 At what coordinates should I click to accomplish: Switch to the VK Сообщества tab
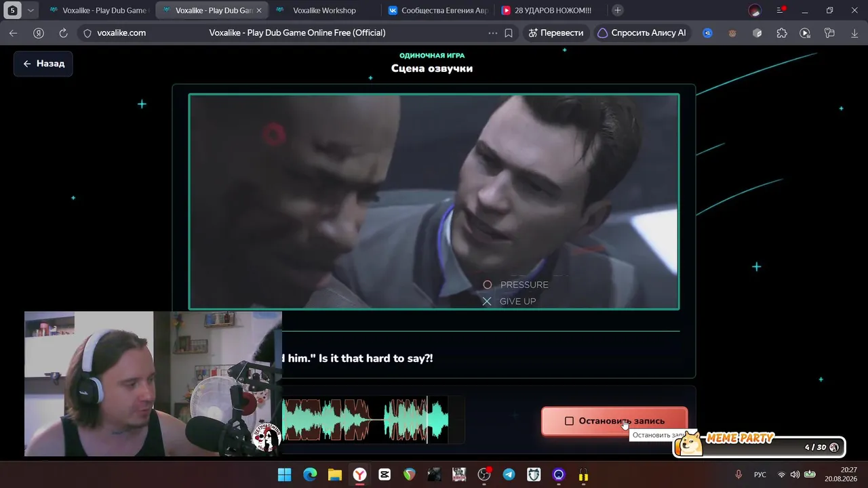pos(437,10)
